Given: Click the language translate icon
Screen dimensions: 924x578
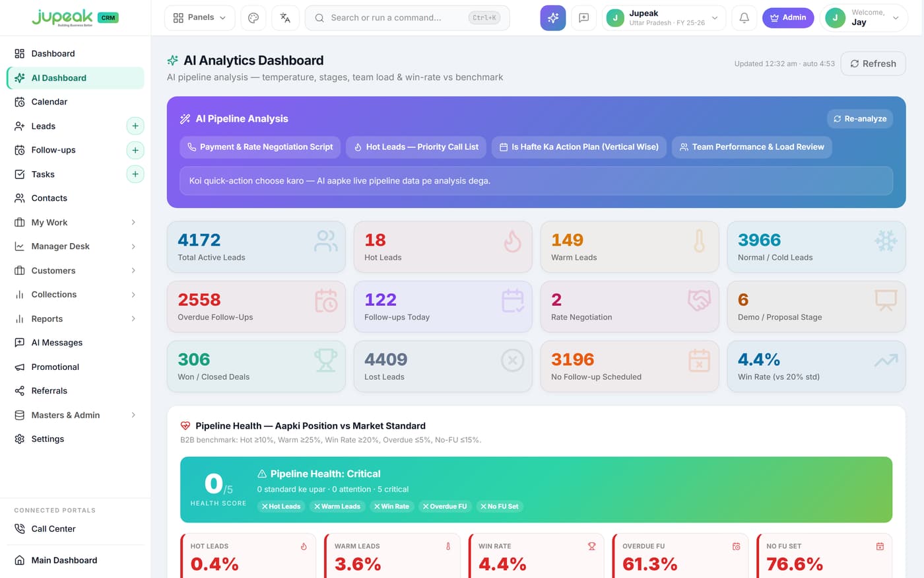Looking at the screenshot, I should (285, 18).
